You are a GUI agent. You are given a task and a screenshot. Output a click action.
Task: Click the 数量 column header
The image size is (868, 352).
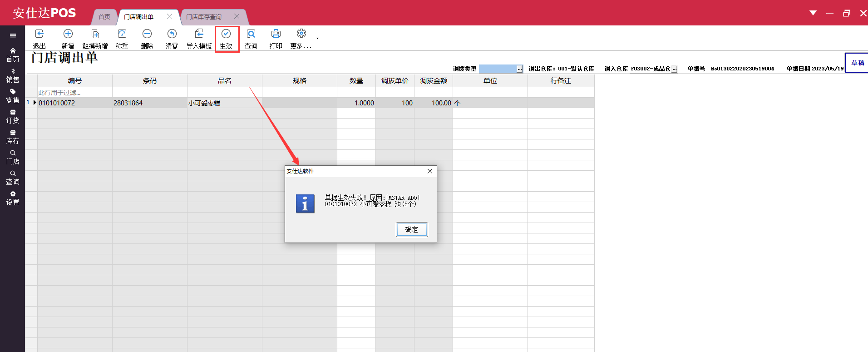[x=356, y=80]
